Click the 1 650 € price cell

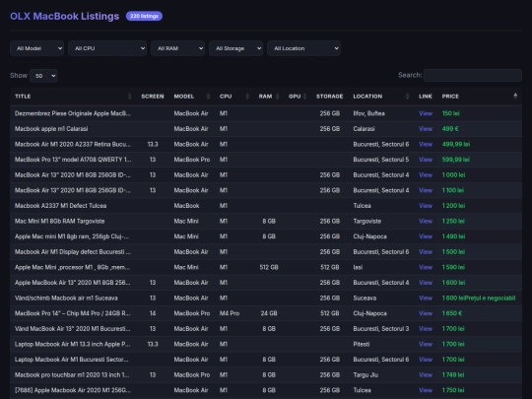click(452, 313)
